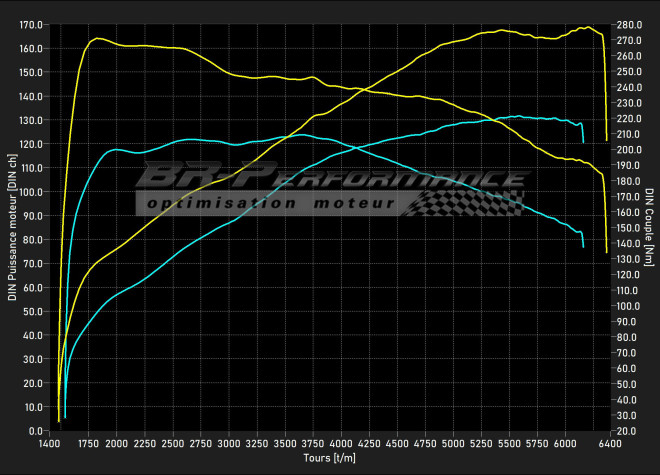Click the 1400 tick on the x-axis
The image size is (660, 475).
[x=48, y=442]
